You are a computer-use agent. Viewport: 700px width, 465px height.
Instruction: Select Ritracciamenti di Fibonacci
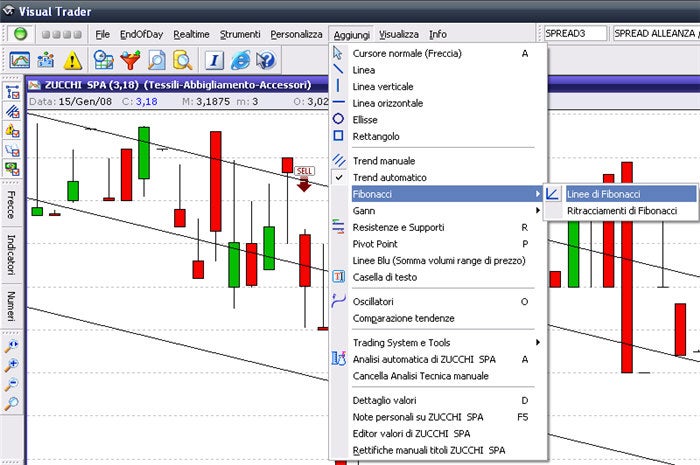tap(621, 211)
